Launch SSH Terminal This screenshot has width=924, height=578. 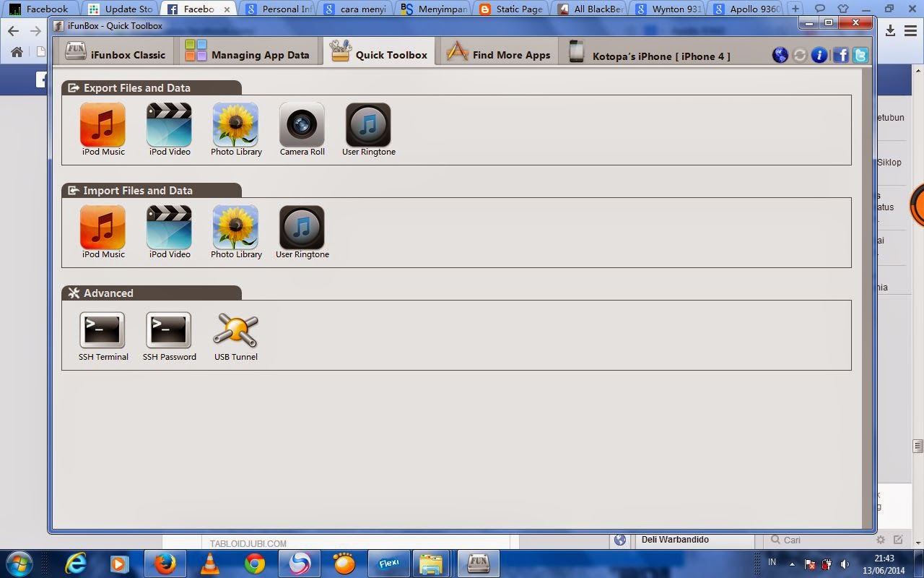coord(103,335)
